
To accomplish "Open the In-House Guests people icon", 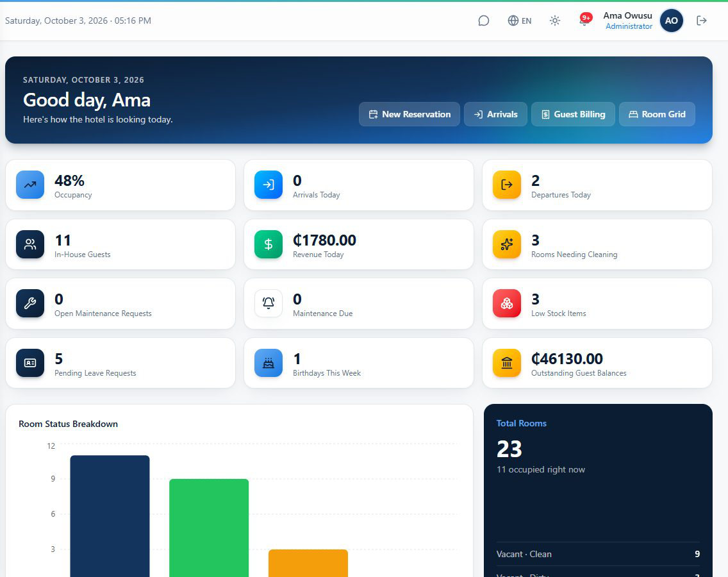I will click(30, 244).
